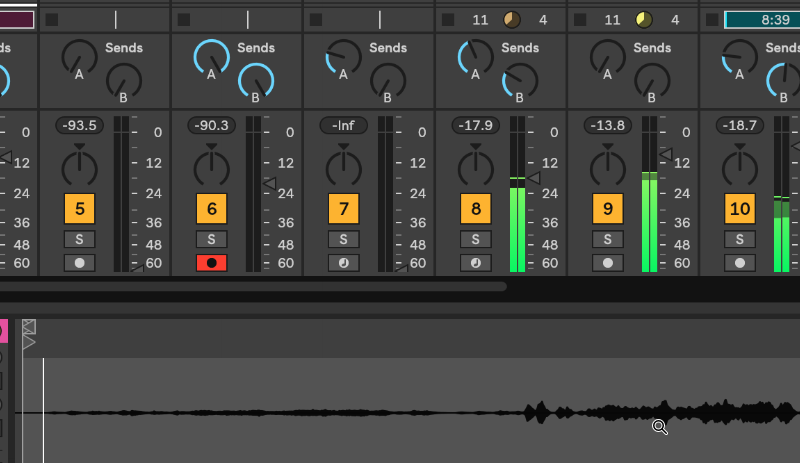Click the yellow pie clip indicator on track 9
This screenshot has height=463, width=800.
pos(643,19)
